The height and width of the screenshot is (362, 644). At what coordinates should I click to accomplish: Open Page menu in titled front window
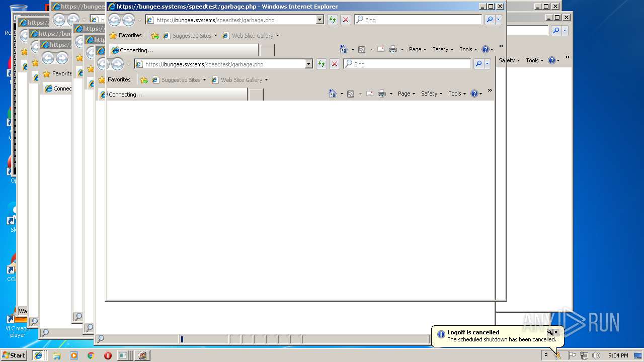point(418,49)
